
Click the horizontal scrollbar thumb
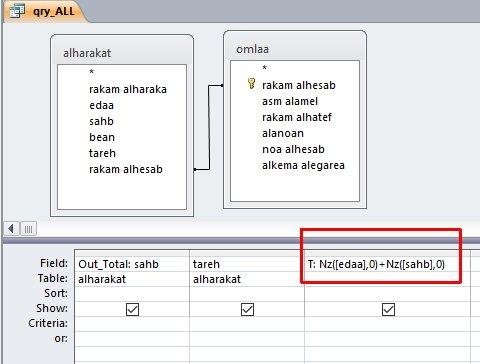pyautogui.click(x=28, y=229)
